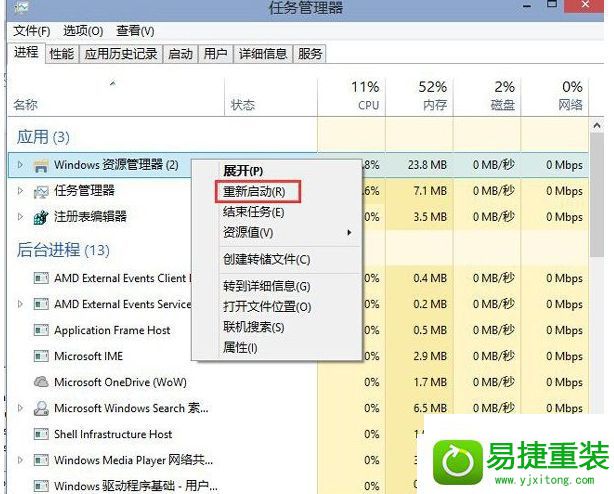Click the 注册表编辑器 cube icon

[x=41, y=217]
